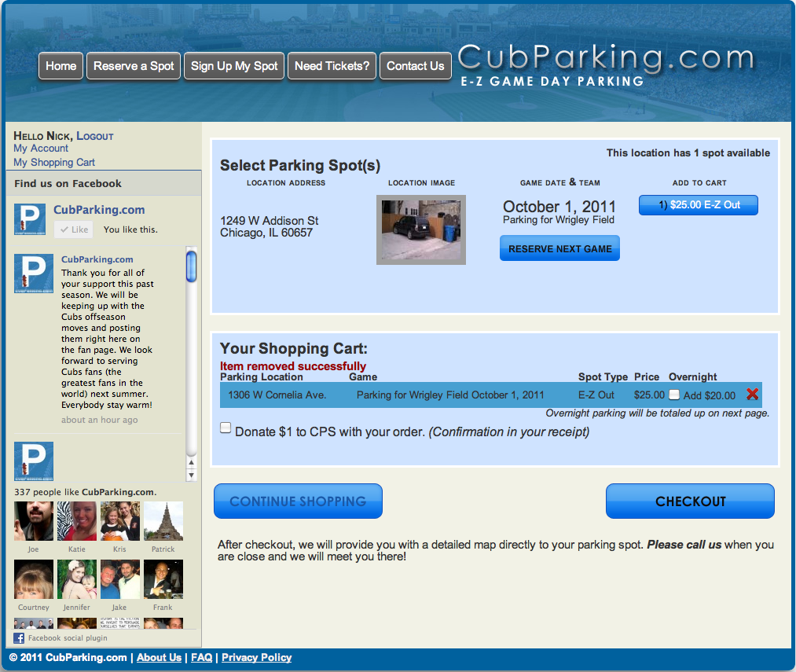Open the Sign Up My Spot page

234,66
